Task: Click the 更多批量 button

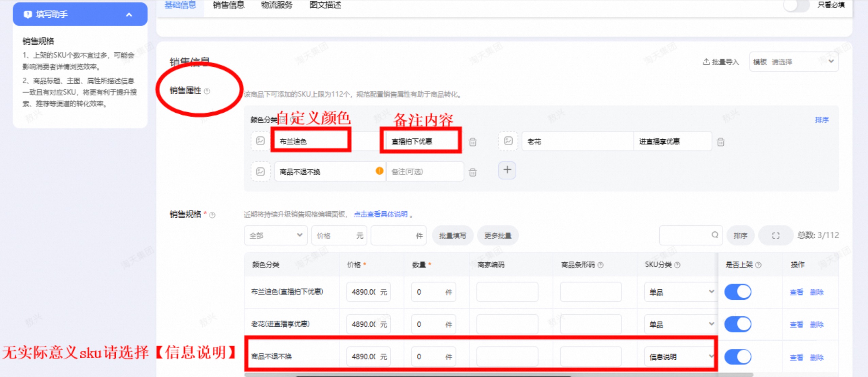Action: pos(498,235)
